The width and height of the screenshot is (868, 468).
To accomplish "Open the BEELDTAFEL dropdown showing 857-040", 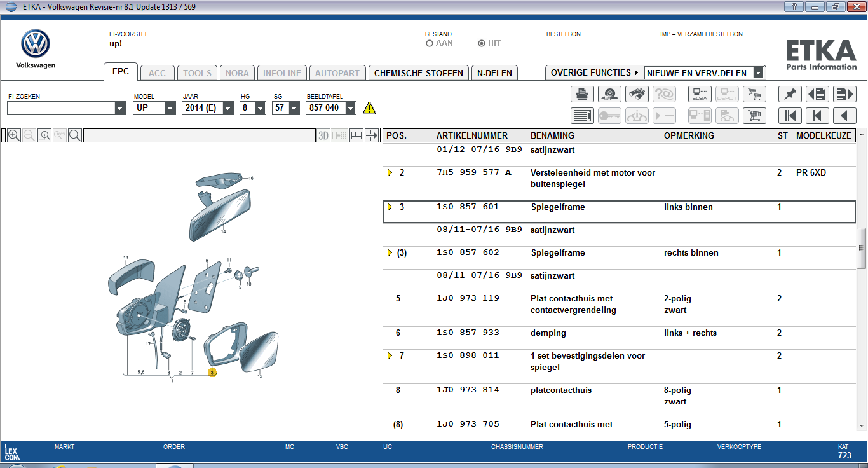I will (350, 108).
